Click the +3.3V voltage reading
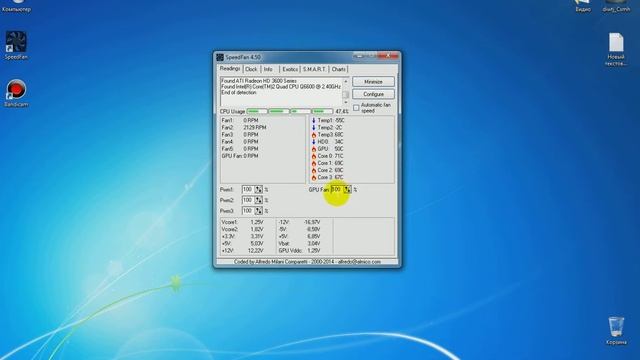This screenshot has width=640, height=360. 242,236
